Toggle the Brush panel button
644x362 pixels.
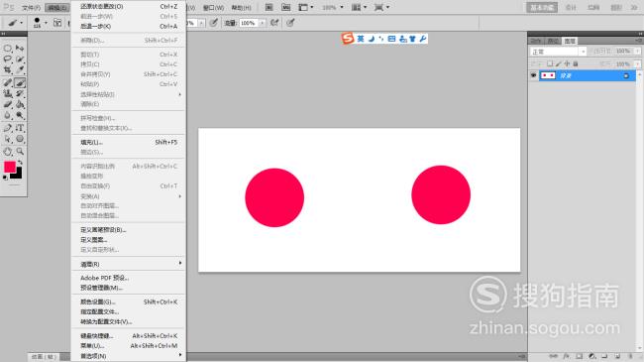(57, 23)
